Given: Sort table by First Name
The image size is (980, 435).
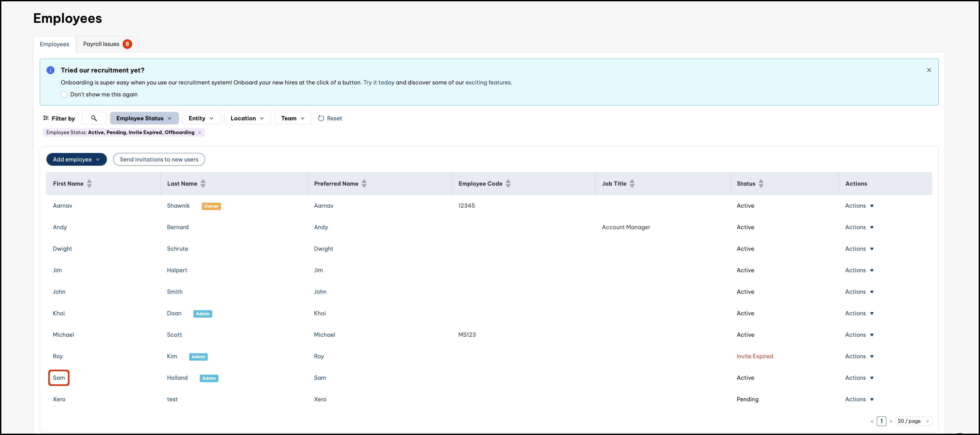Looking at the screenshot, I should pyautogui.click(x=89, y=183).
